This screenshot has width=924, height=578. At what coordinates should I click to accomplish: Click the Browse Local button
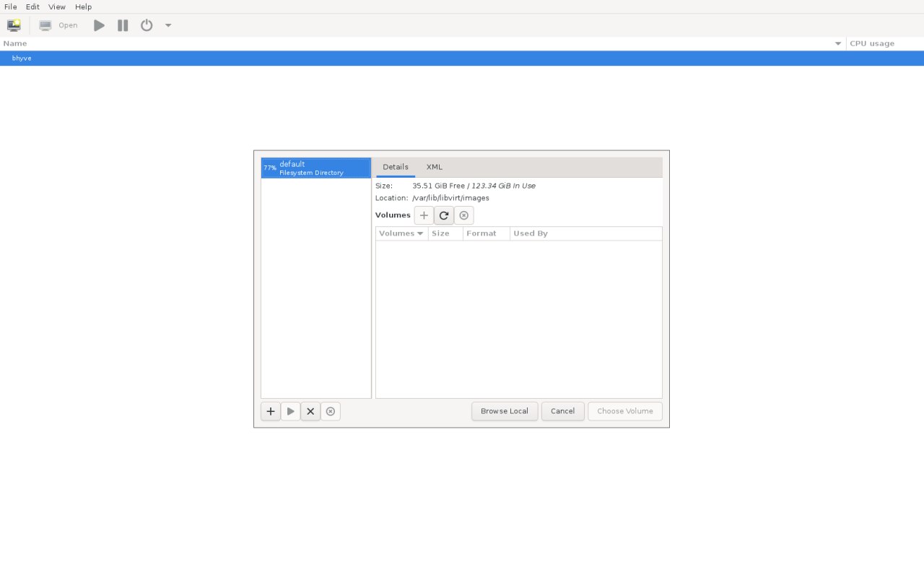[504, 411]
